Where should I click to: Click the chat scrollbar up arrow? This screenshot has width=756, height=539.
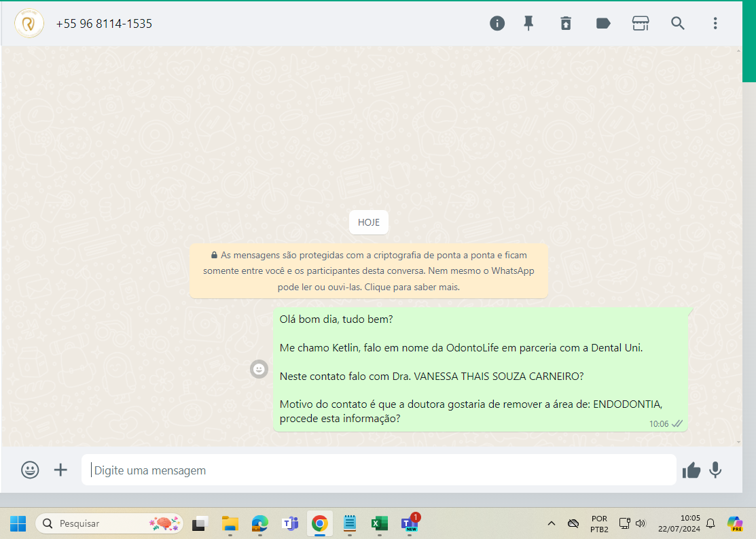pyautogui.click(x=738, y=50)
